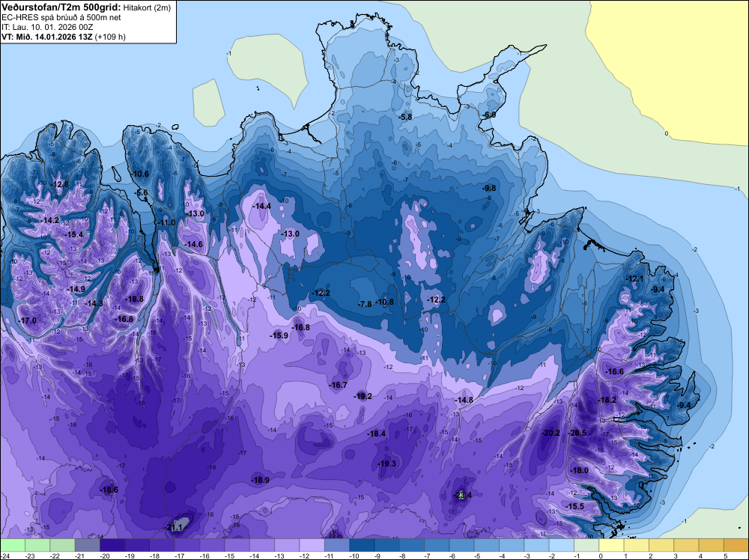749x560 pixels.
Task: Click the -14.4 temperature value
Action: 261,206
